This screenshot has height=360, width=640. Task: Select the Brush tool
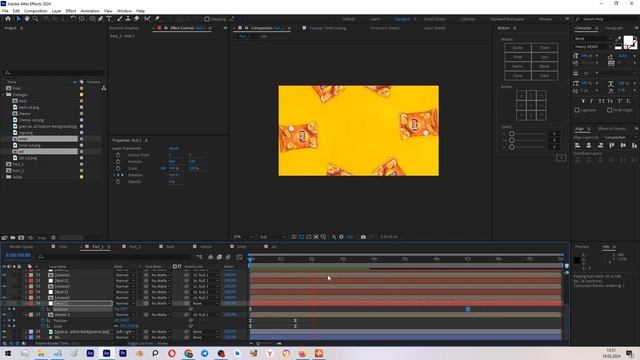[x=120, y=19]
